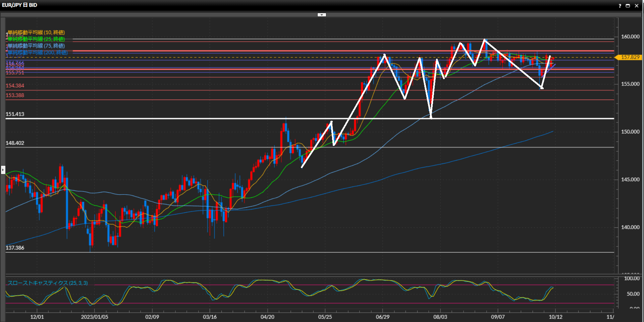
Task: Select the 200-period moving average label
Action: coord(38,53)
